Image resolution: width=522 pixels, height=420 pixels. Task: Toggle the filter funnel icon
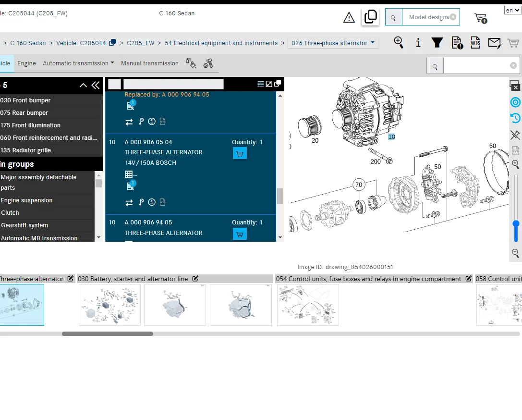tap(437, 43)
